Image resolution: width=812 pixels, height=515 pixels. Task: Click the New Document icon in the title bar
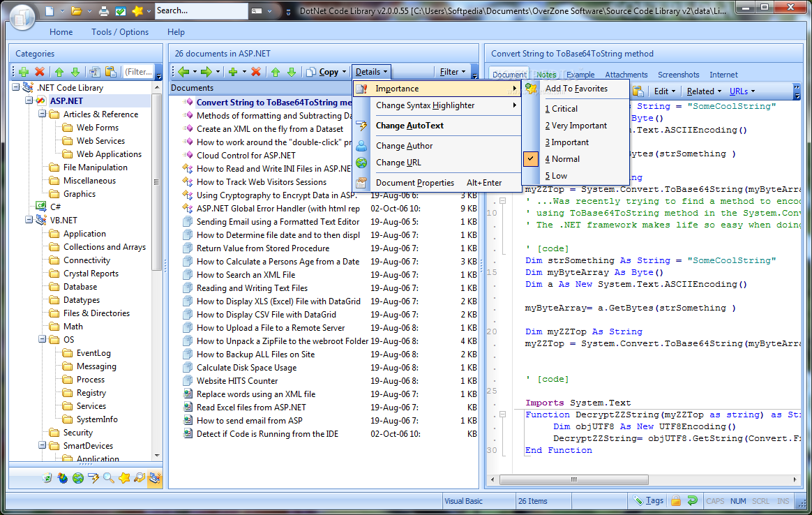click(x=50, y=10)
